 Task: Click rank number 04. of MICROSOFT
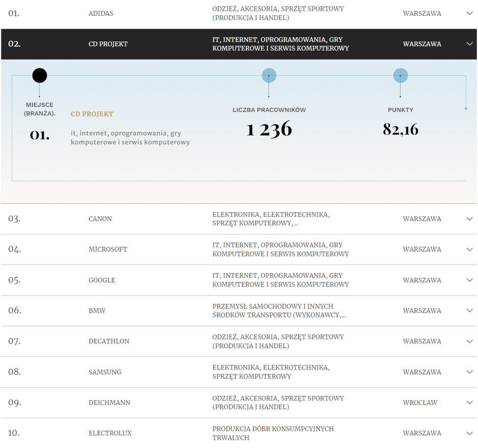point(14,249)
